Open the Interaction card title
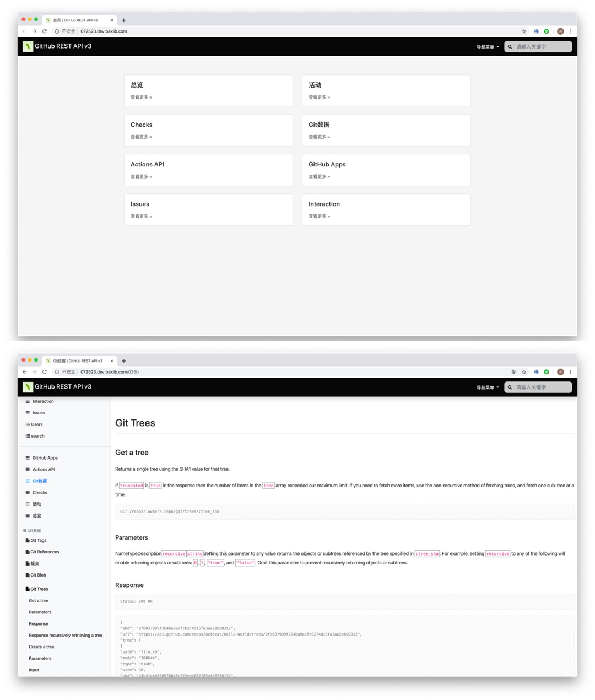This screenshot has height=700, width=595. point(324,204)
